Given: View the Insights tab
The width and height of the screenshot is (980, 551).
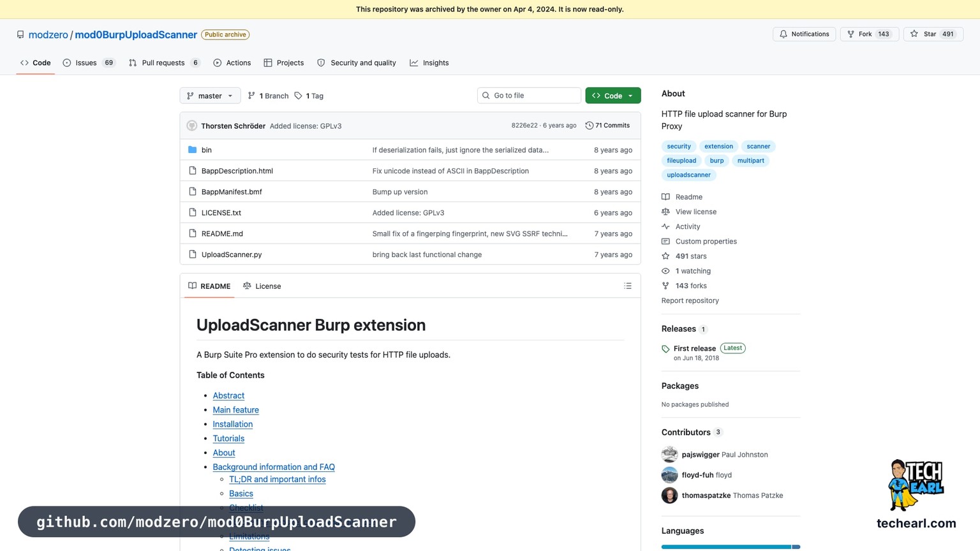Looking at the screenshot, I should click(x=429, y=62).
